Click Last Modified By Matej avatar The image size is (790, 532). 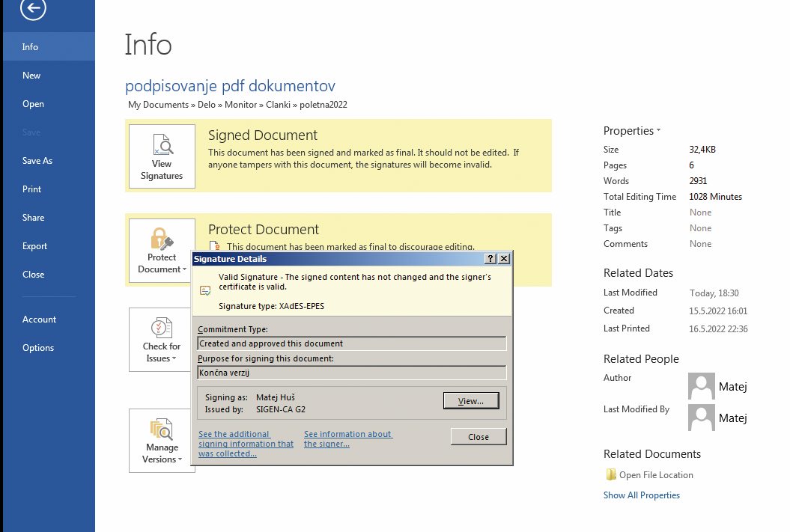pos(702,418)
